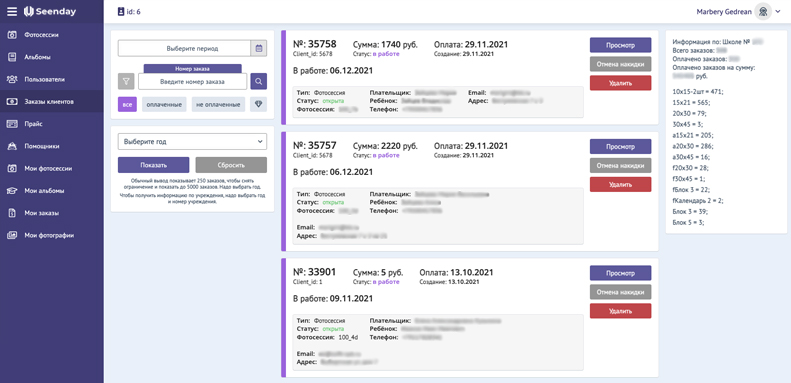The height and width of the screenshot is (383, 791).
Task: Open the hamburger menu icon
Action: 12,12
